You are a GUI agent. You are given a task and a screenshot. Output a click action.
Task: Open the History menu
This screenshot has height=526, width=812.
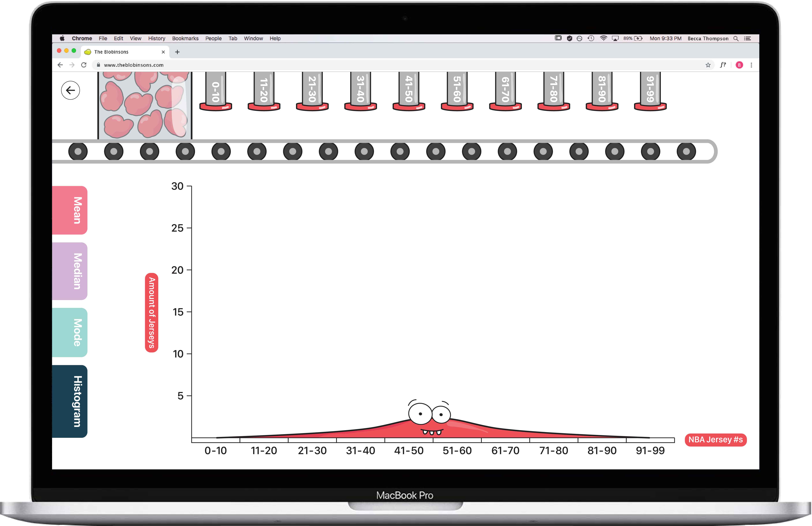pyautogui.click(x=157, y=39)
